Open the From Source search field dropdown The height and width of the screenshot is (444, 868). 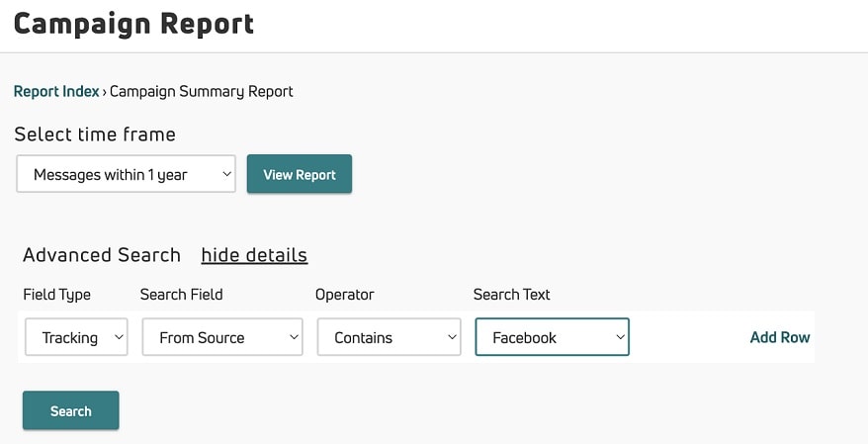(222, 337)
